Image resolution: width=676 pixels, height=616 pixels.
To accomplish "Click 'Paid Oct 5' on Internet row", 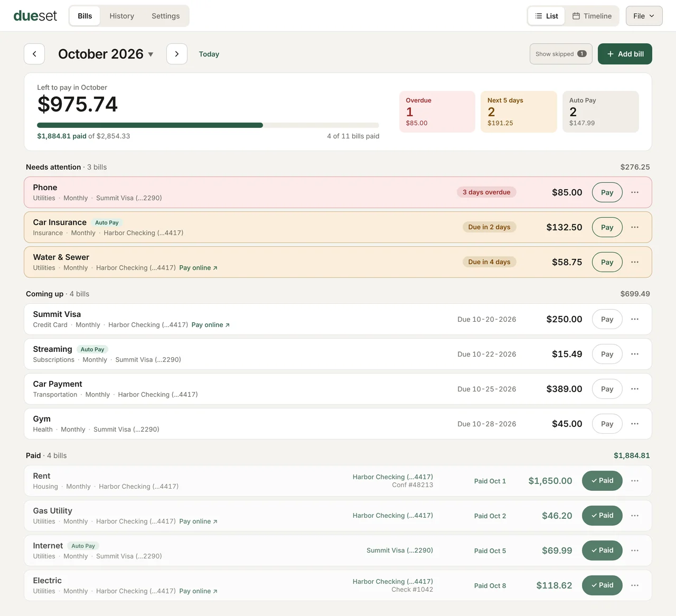I will 490,550.
